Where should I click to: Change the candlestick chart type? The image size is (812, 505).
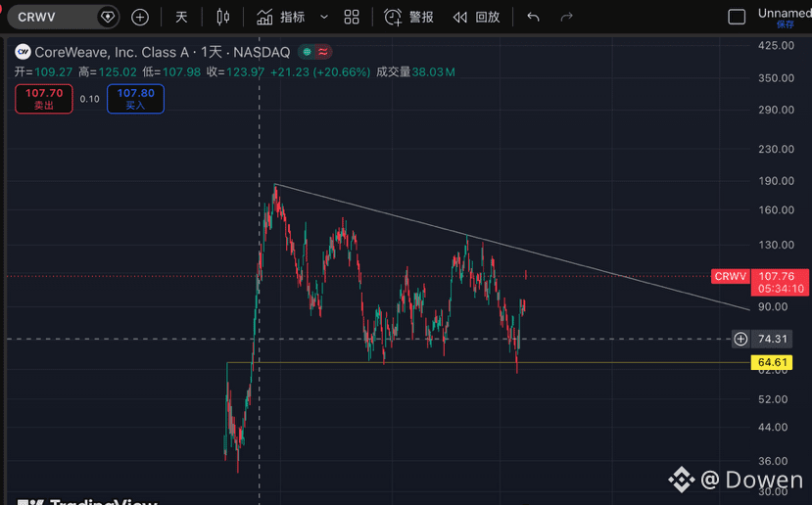223,17
